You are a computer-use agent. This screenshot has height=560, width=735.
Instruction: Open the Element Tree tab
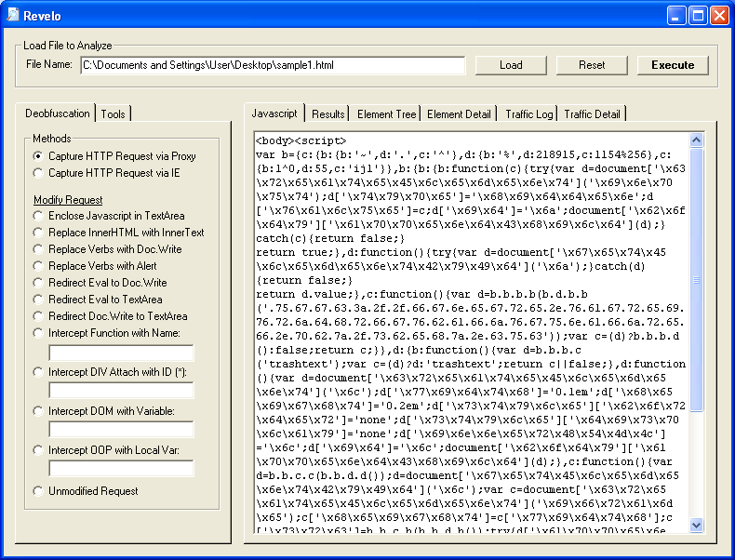pyautogui.click(x=386, y=113)
